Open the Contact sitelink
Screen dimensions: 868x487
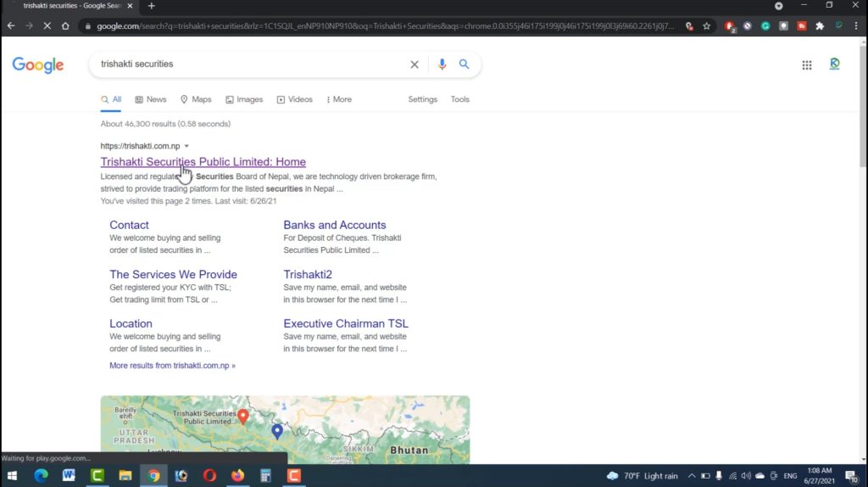click(129, 225)
